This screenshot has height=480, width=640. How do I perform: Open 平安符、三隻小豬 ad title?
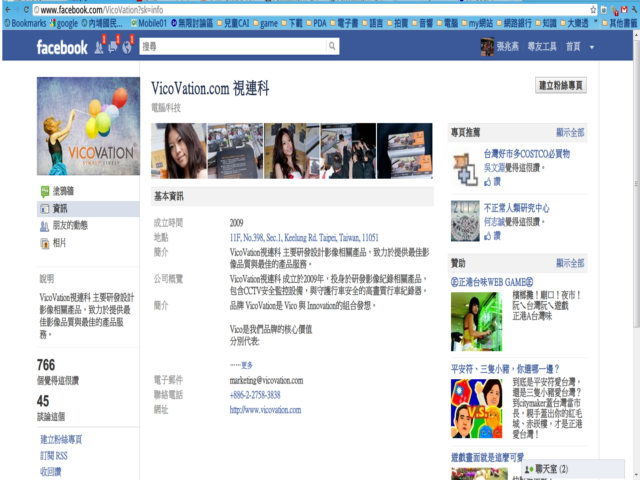coord(505,369)
